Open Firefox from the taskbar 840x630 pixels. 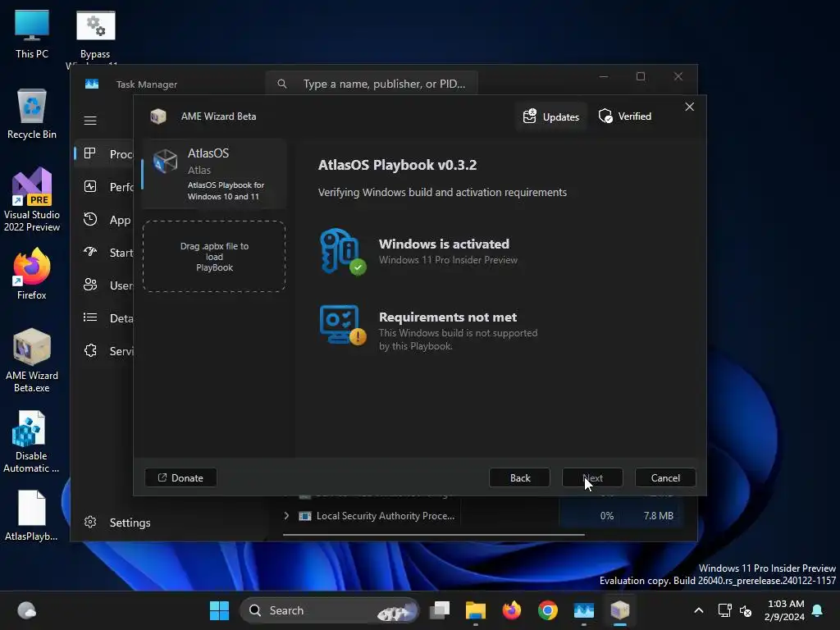512,610
